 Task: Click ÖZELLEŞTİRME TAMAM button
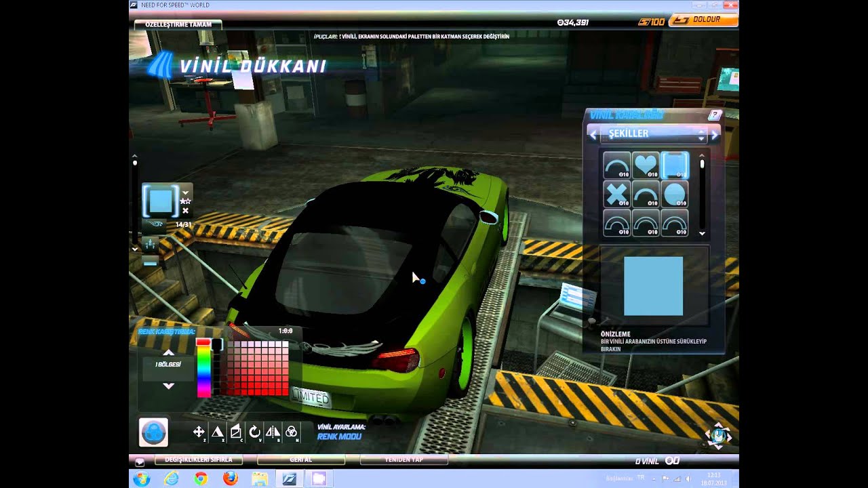pos(178,24)
